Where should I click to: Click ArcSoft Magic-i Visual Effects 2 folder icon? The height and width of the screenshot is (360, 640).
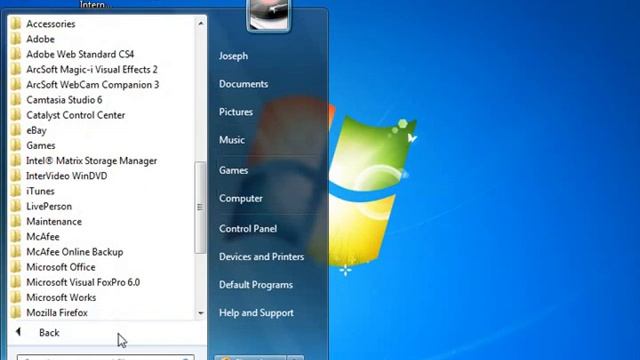(x=16, y=69)
